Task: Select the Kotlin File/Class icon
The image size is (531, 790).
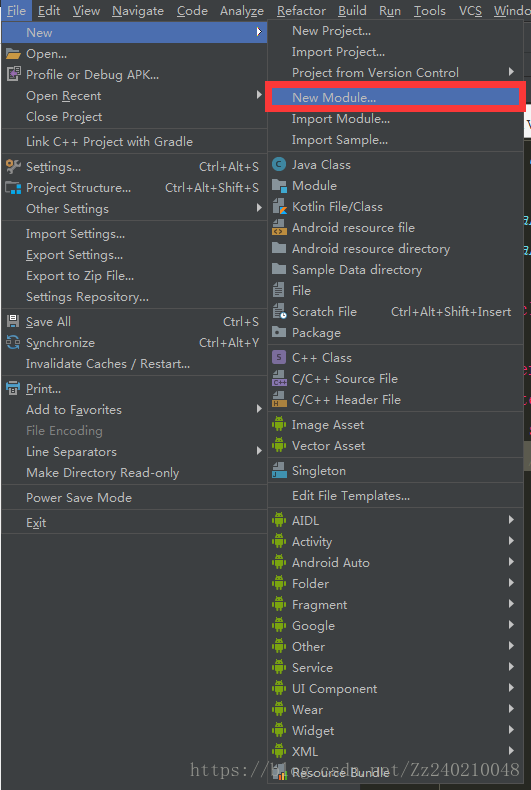Action: [x=279, y=207]
